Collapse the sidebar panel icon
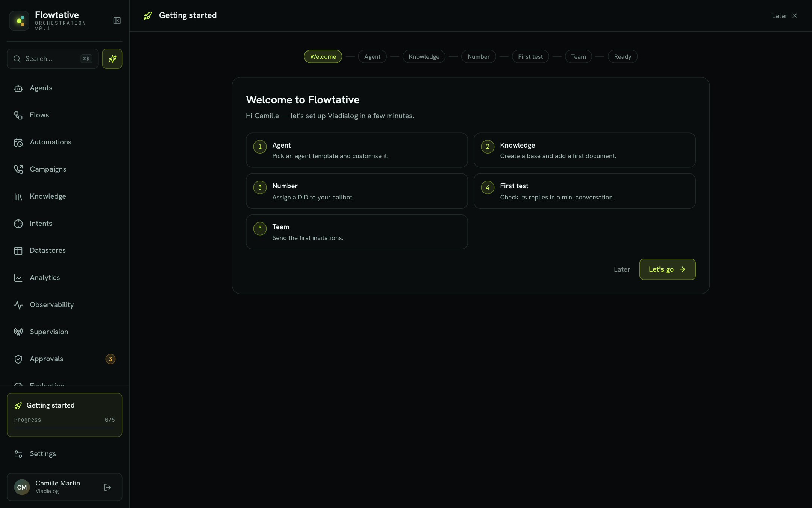Viewport: 812px width, 508px height. tap(117, 21)
